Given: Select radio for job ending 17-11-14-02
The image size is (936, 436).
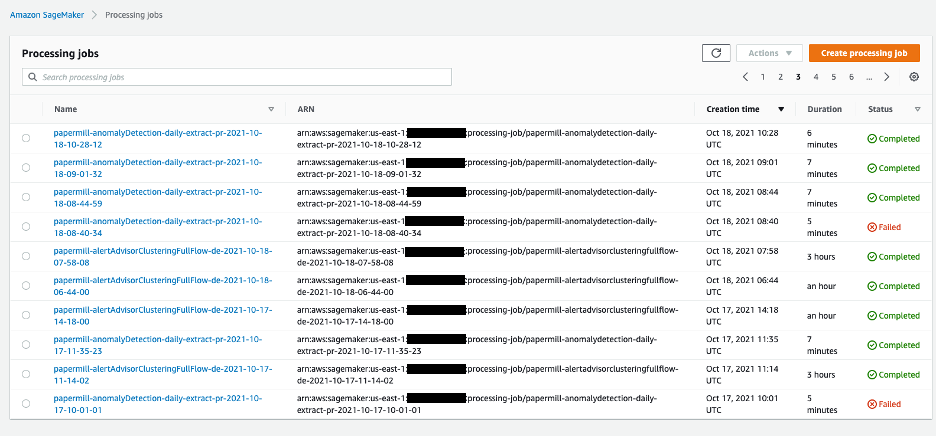Looking at the screenshot, I should (x=26, y=374).
